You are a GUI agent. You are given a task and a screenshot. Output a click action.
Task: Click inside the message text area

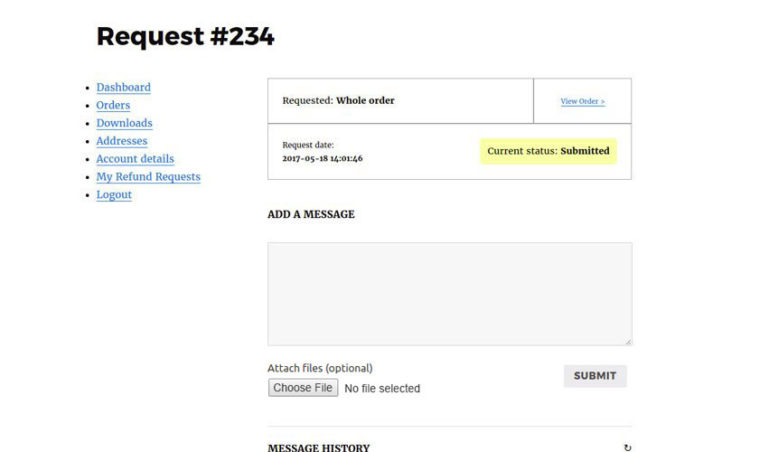click(x=450, y=294)
